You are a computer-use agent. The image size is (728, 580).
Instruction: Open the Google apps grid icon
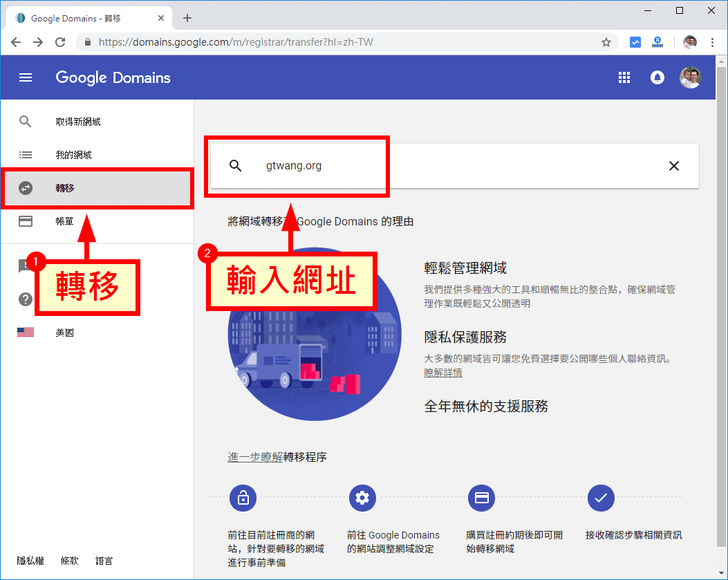point(624,77)
